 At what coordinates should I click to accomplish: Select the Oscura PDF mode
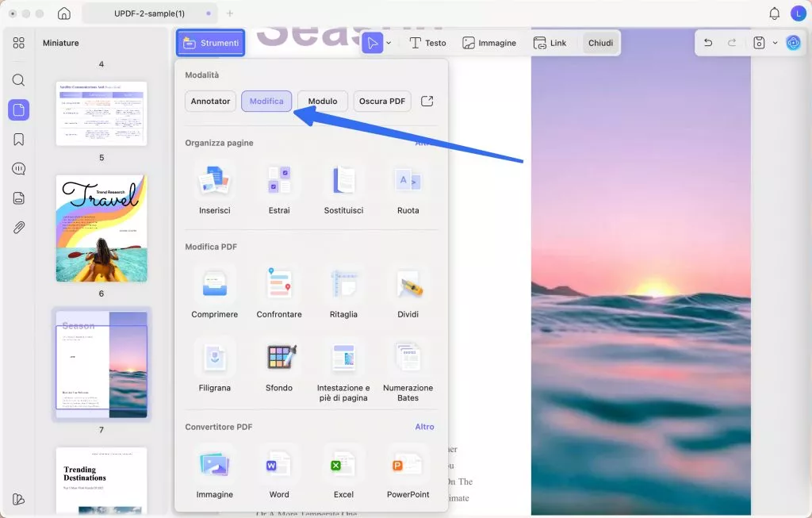tap(382, 101)
